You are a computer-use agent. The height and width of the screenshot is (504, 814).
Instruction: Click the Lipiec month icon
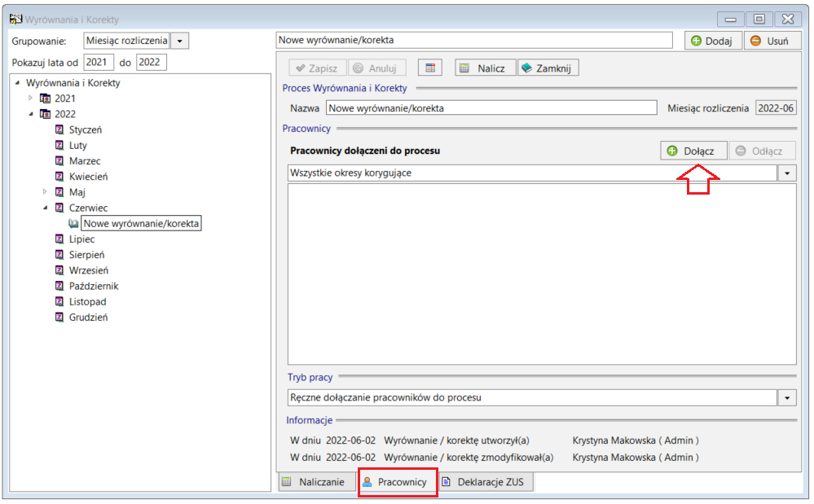[x=59, y=239]
